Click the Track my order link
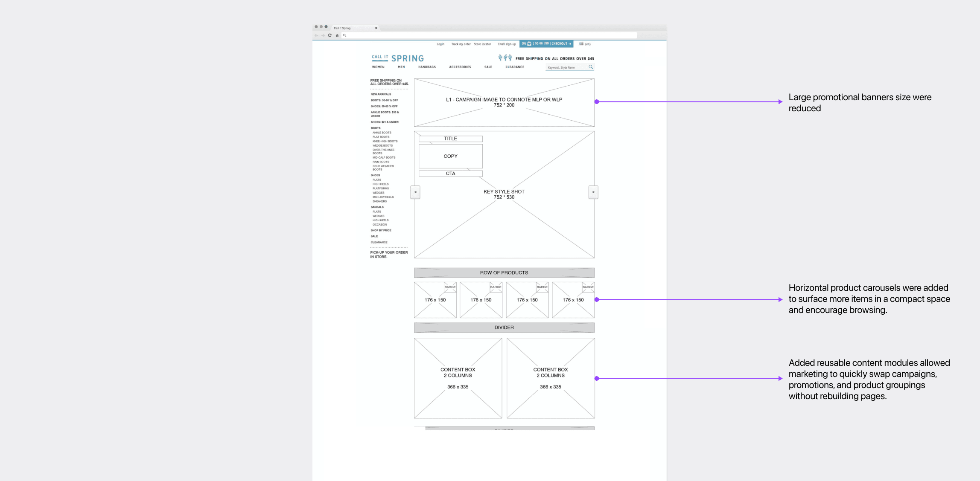This screenshot has width=980, height=481. (x=461, y=44)
